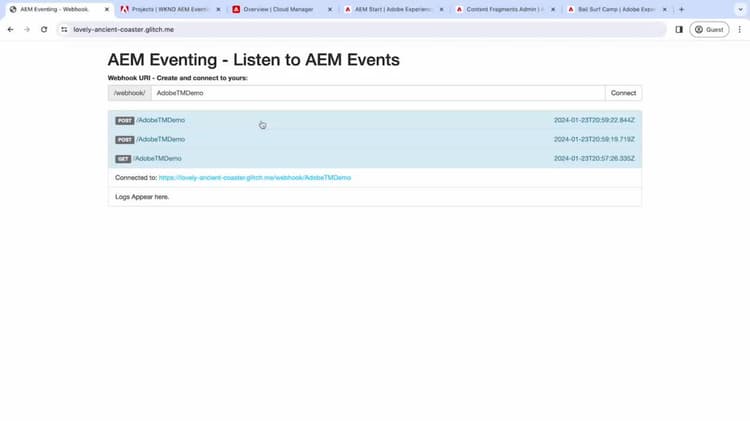Follow the connected webhook URL link

coord(254,177)
